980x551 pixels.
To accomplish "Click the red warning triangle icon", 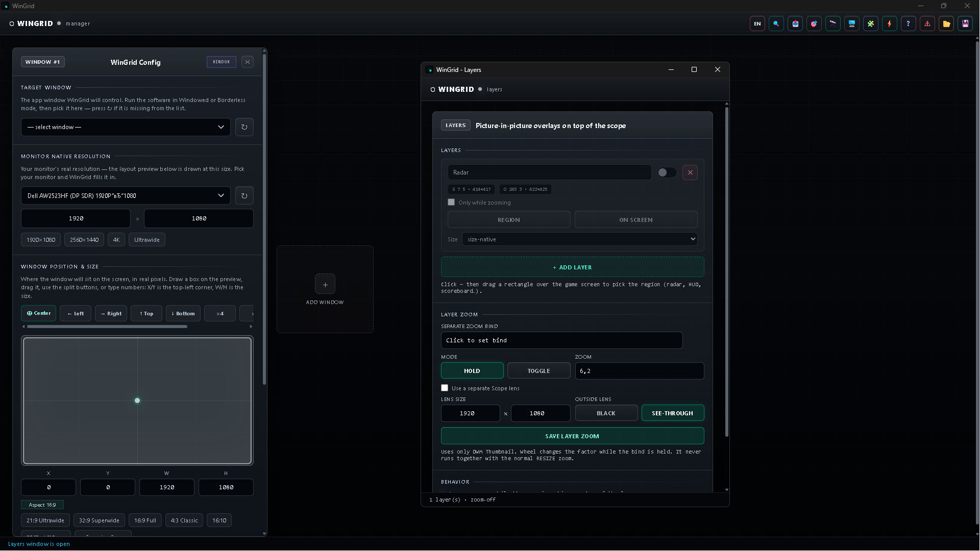I will click(927, 23).
